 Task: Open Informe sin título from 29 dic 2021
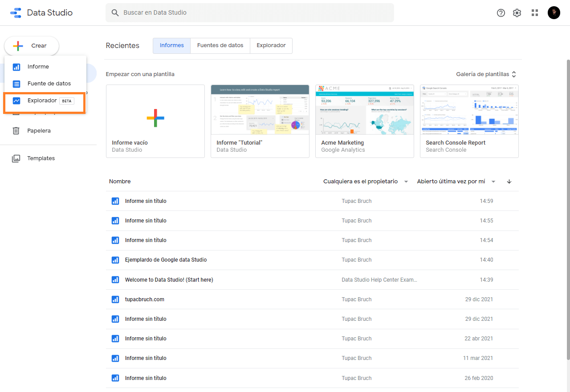(146, 319)
